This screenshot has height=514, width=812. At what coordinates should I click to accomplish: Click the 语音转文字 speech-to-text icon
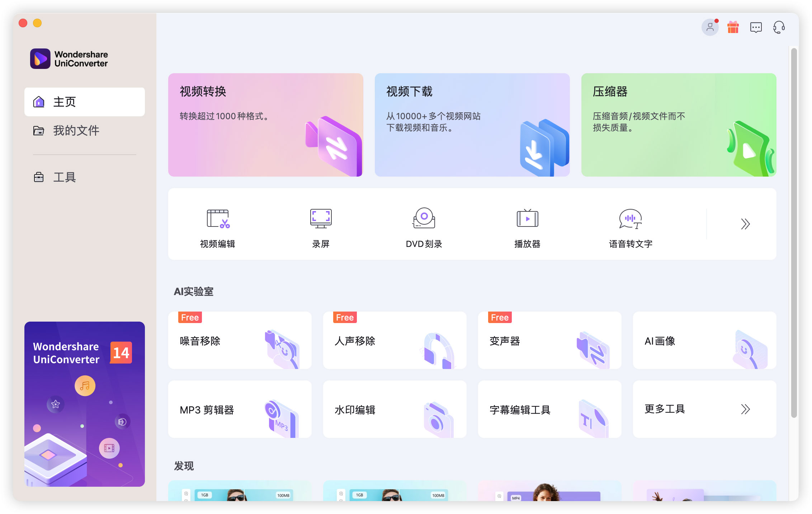click(x=631, y=219)
